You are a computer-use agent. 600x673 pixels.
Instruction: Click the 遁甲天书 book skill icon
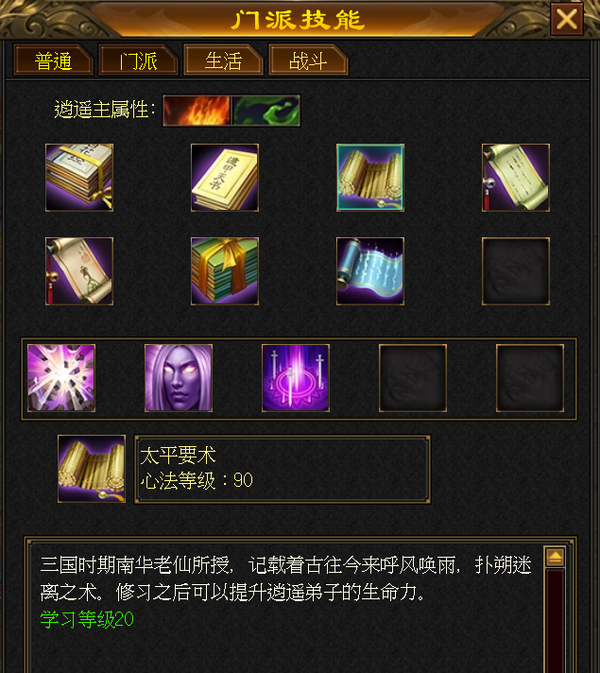coord(225,177)
